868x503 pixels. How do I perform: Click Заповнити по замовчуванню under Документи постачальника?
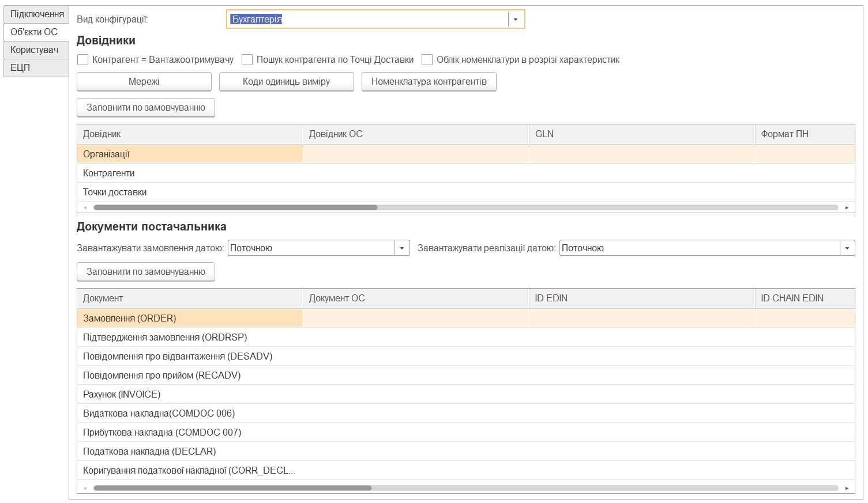point(146,271)
